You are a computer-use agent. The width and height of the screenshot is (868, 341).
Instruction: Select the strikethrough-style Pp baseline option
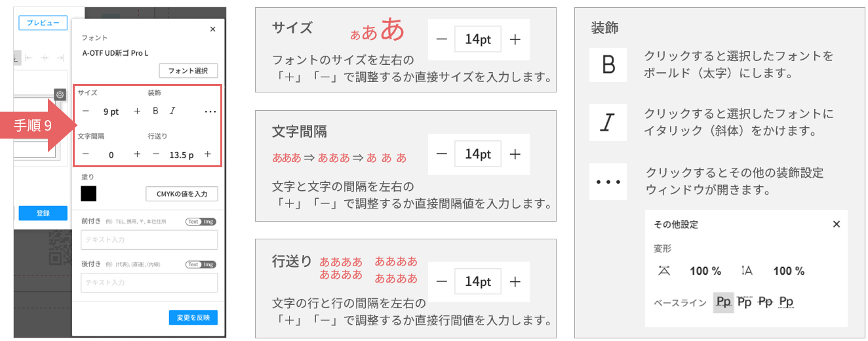[x=765, y=302]
